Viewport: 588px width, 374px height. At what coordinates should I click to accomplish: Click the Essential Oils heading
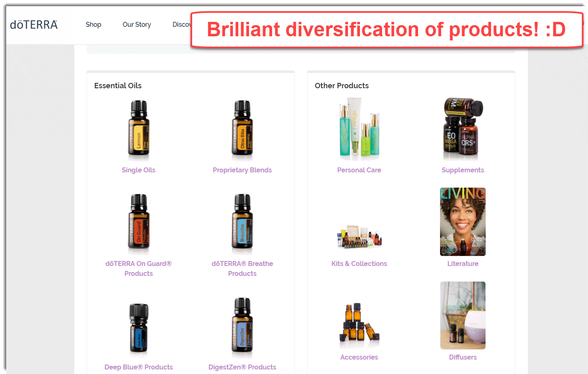tap(118, 85)
